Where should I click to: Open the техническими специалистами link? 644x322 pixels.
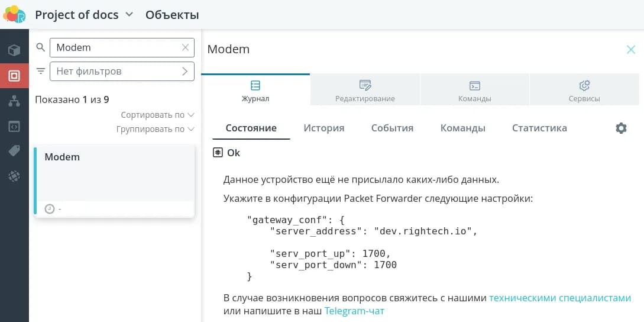click(x=559, y=298)
